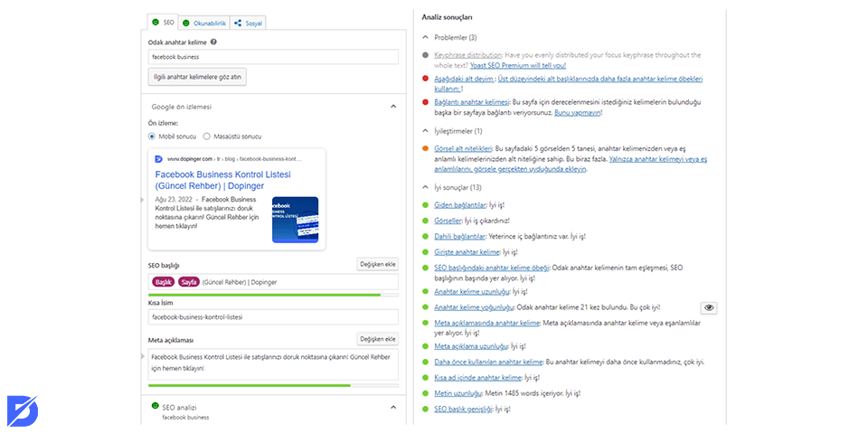Click the Dopinger favicon in Google preview
Screen dimensions: 868x434
[159, 159]
